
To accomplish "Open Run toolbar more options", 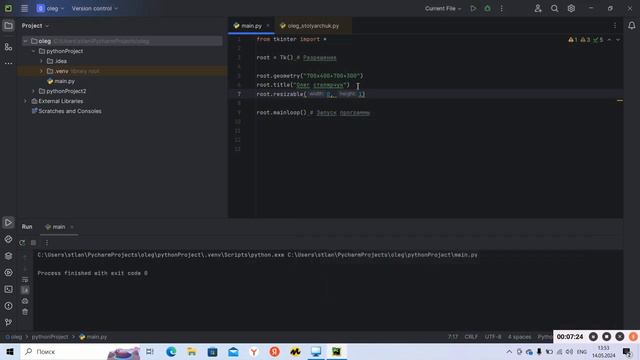I will [47, 243].
